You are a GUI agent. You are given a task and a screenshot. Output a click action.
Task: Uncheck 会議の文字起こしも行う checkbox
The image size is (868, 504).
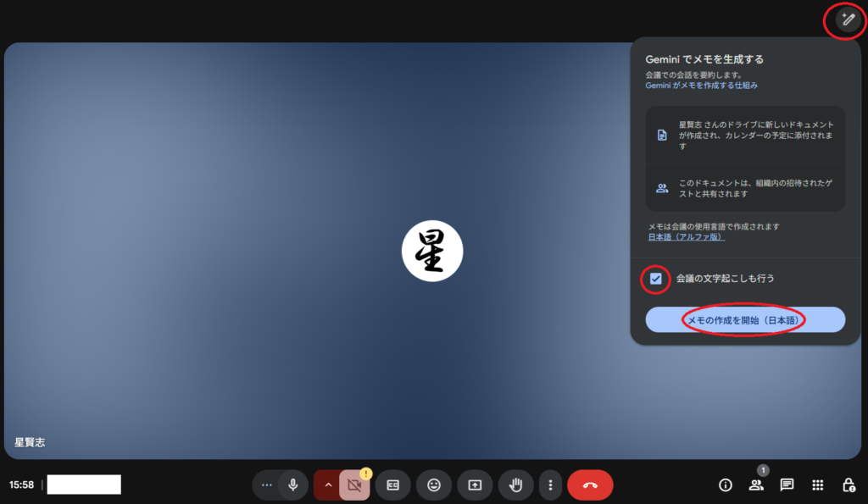tap(656, 279)
